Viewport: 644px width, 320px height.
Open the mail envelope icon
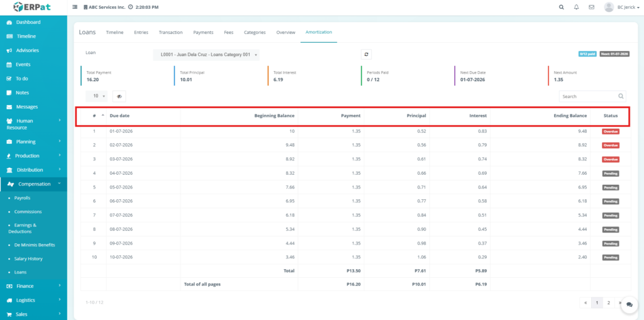point(591,7)
